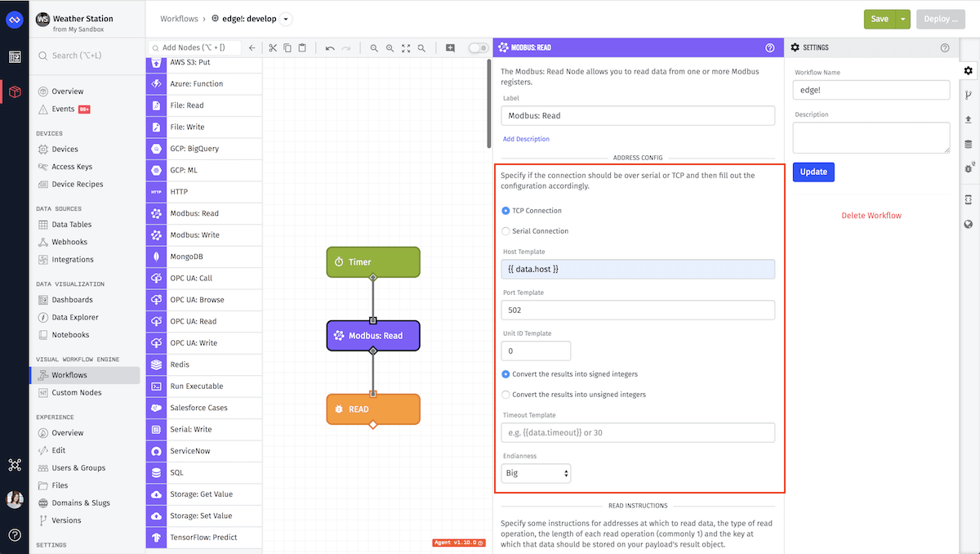Add the TensorFlow: Predict node
This screenshot has width=980, height=554.
click(204, 538)
